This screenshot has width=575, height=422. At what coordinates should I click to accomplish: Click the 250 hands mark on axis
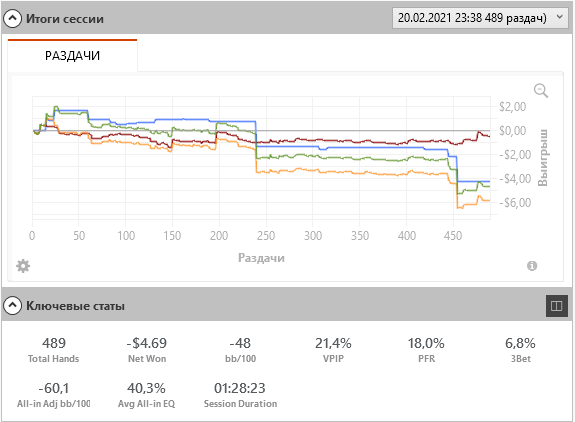coord(266,235)
